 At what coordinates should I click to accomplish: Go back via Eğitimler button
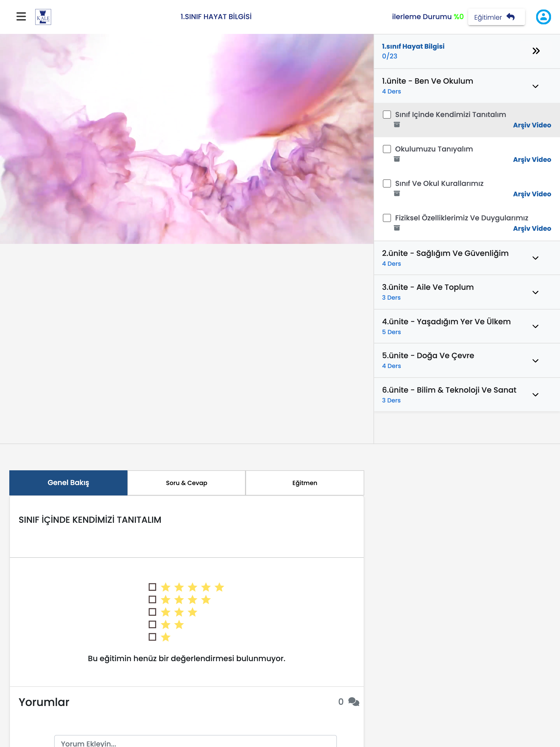(496, 17)
